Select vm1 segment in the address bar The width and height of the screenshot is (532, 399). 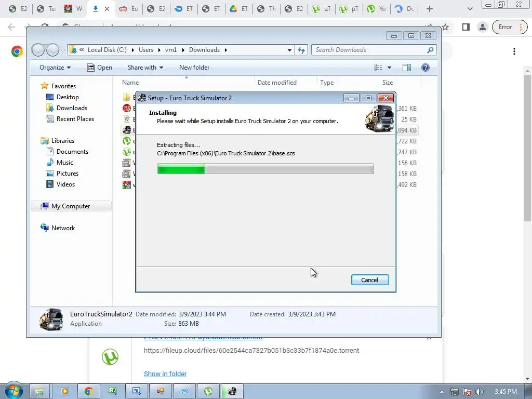(170, 50)
